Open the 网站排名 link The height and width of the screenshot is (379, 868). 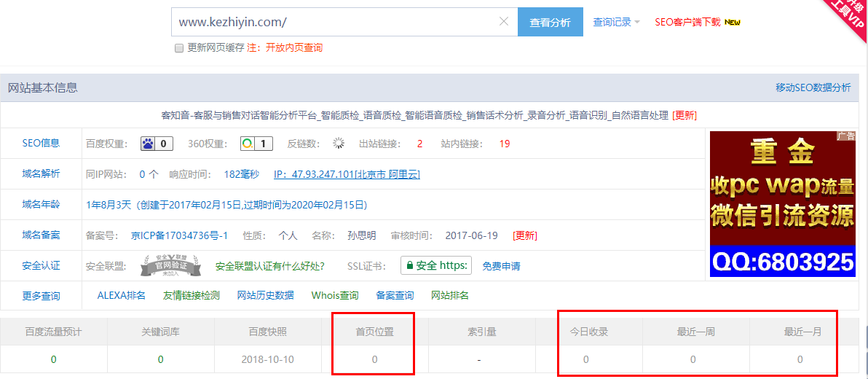tap(450, 295)
